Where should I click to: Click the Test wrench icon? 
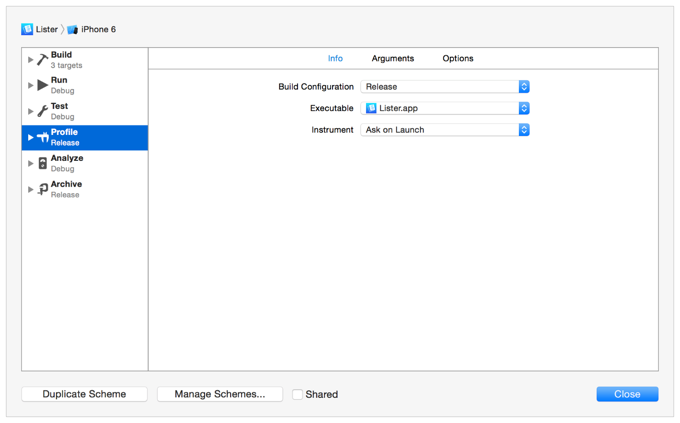coord(42,111)
